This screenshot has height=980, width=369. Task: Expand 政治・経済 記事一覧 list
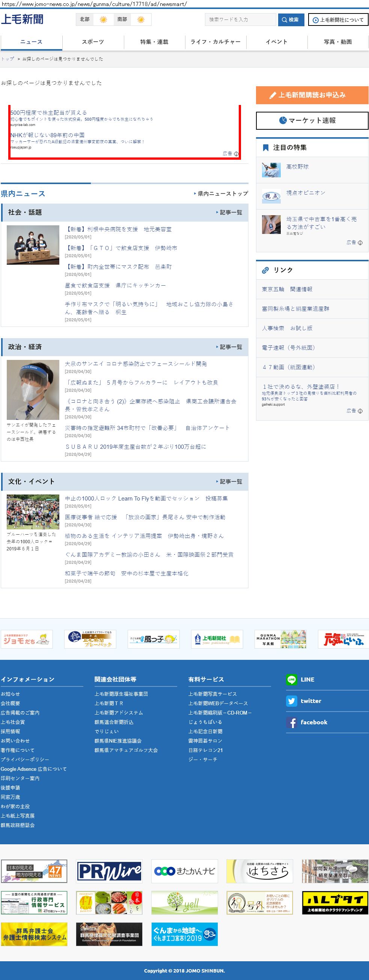click(230, 347)
